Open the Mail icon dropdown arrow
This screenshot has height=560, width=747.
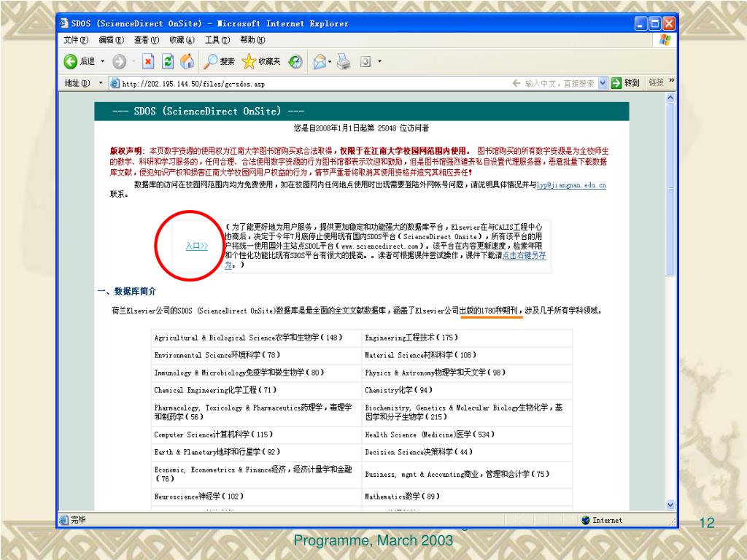330,61
